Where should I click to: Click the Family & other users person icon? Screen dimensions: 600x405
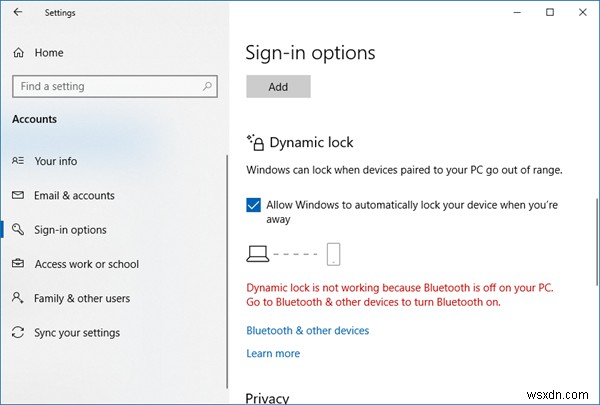[x=18, y=298]
